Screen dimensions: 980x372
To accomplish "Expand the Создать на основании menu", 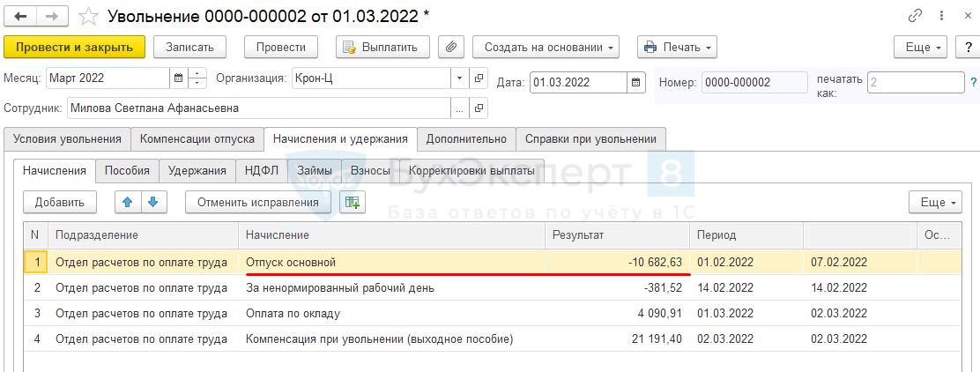I will click(x=546, y=47).
